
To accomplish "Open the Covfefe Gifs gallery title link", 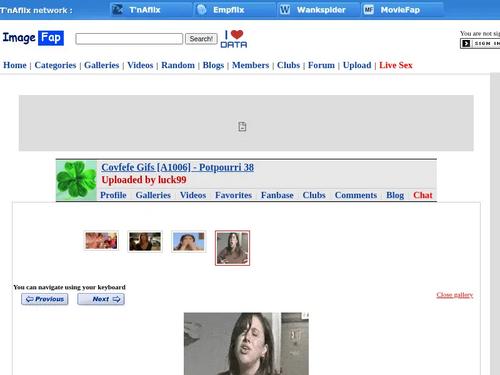I will click(x=178, y=167).
